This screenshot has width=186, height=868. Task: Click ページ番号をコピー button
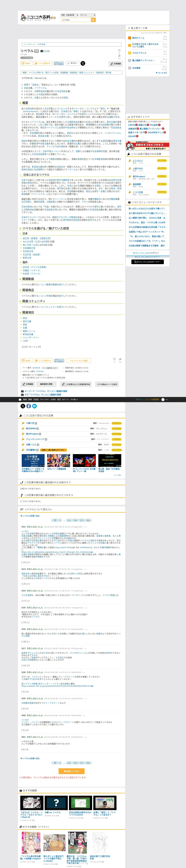coord(50,368)
